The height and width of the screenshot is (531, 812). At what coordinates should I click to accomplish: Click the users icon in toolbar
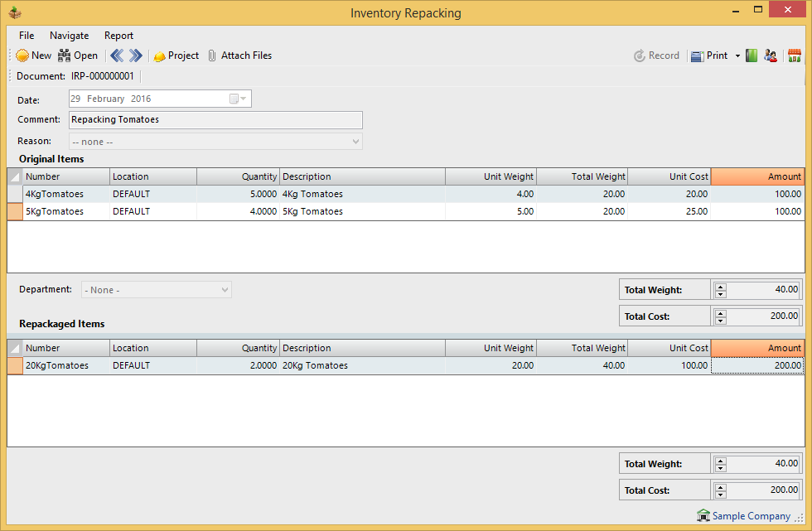click(771, 56)
